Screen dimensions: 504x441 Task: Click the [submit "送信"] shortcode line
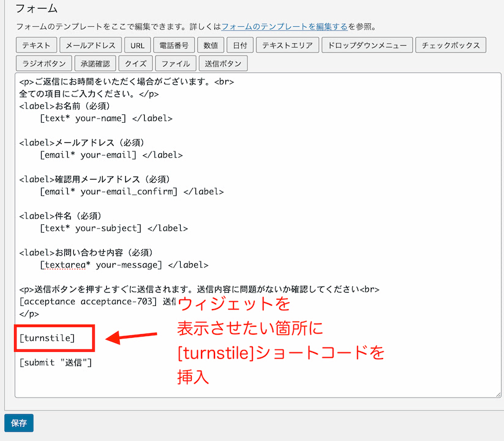click(56, 363)
